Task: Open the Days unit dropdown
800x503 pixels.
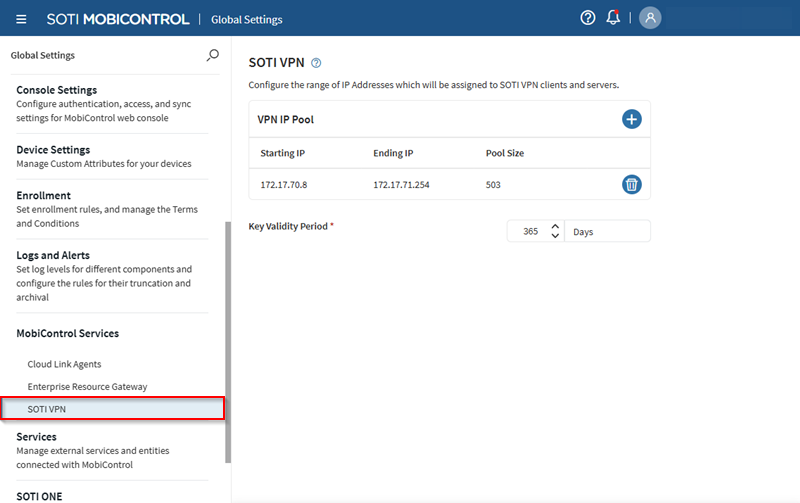Action: (x=607, y=232)
